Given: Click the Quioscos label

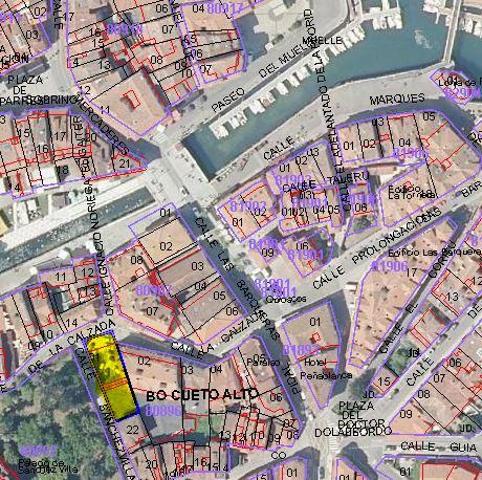Looking at the screenshot, I should (285, 299).
